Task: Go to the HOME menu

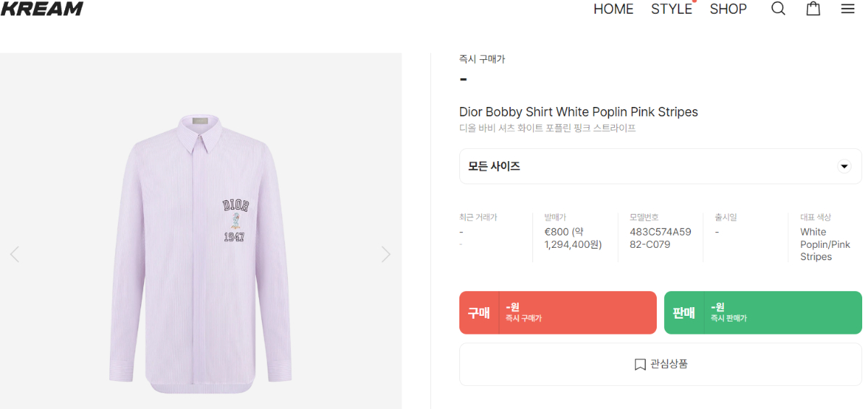Action: (613, 9)
